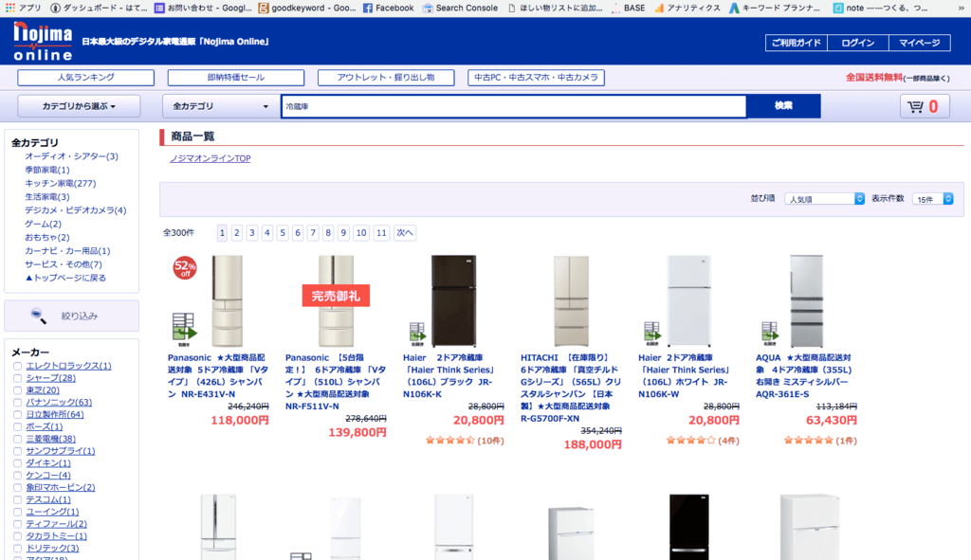Click the 完売御礼 sold-out badge
The image size is (971, 560).
[336, 296]
